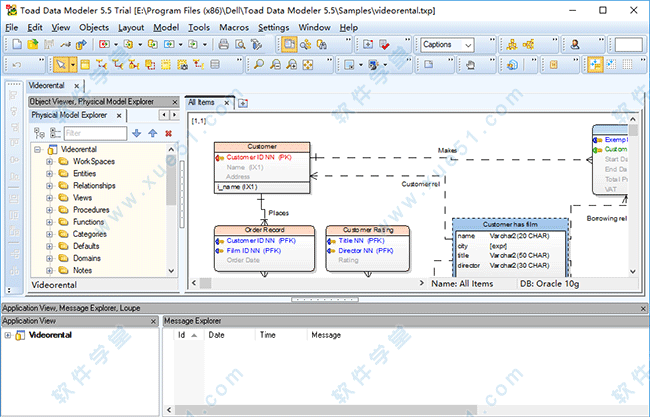Toggle the highlighted snap-to-grid button
This screenshot has width=650, height=417.
[x=595, y=65]
